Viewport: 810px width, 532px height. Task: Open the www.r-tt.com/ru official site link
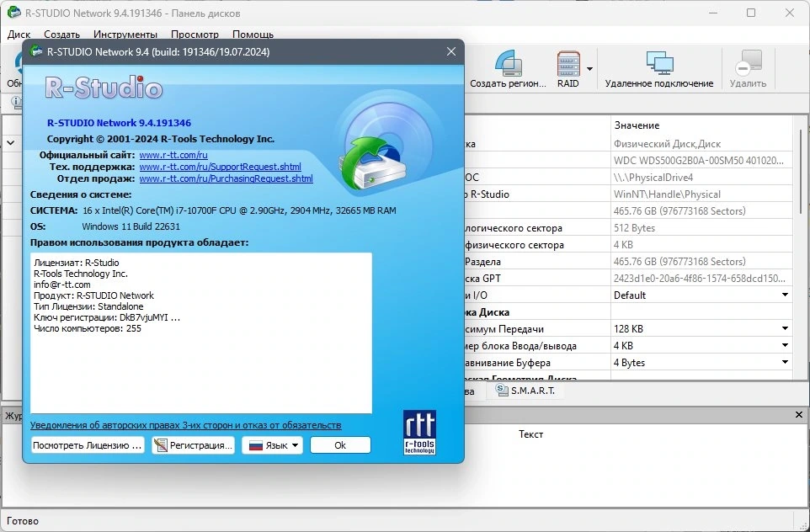pyautogui.click(x=173, y=155)
